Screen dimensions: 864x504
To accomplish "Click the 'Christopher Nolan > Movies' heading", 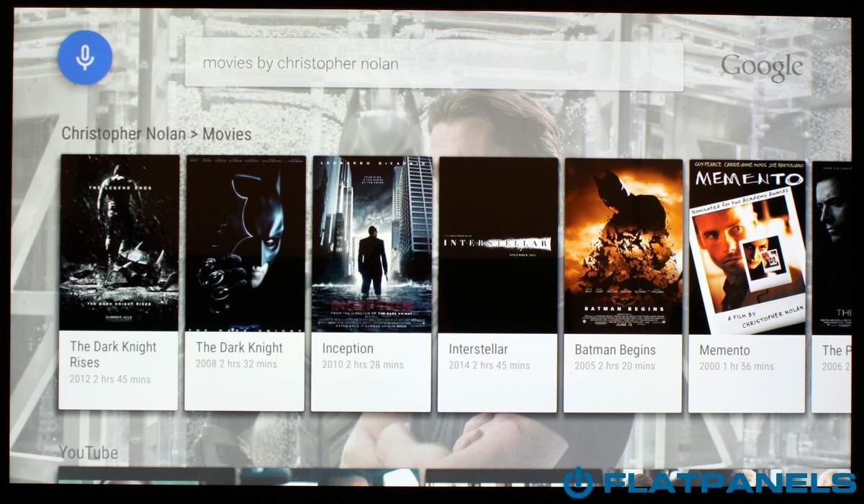I will coord(156,134).
